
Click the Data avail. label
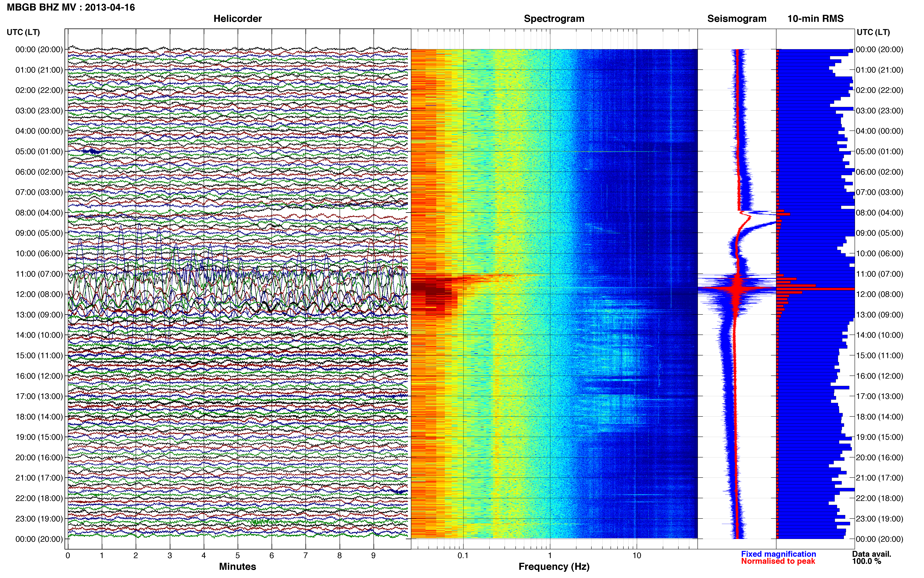[x=872, y=554]
